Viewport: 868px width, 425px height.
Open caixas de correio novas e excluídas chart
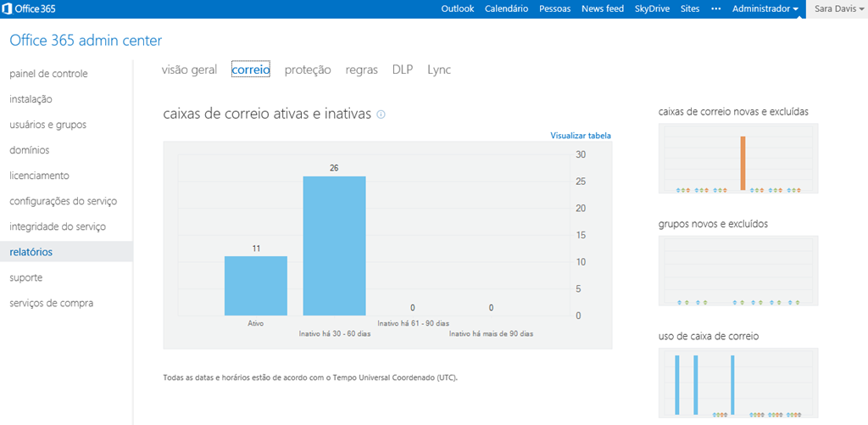(737, 159)
